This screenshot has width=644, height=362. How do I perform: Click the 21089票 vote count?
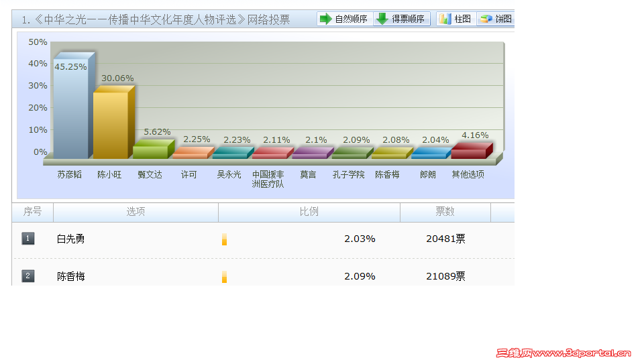click(x=445, y=276)
